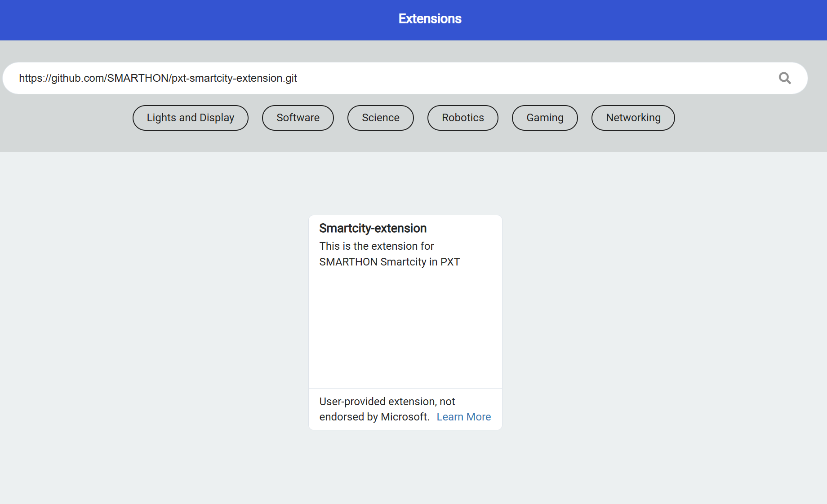Select the Software category tag
This screenshot has height=504, width=827.
(x=298, y=118)
